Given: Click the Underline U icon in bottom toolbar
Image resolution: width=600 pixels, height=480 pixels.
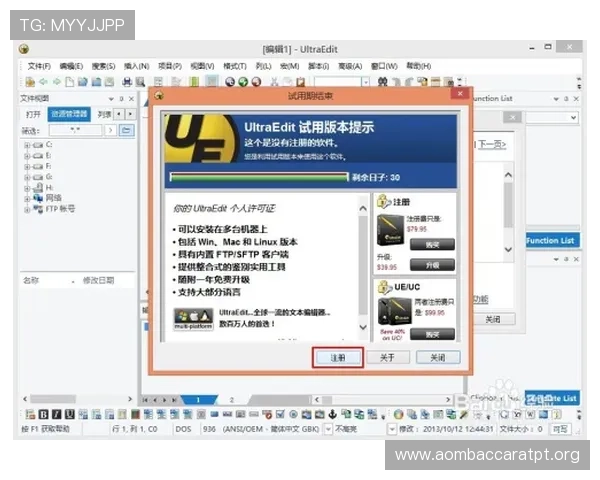Looking at the screenshot, I should tap(70, 414).
